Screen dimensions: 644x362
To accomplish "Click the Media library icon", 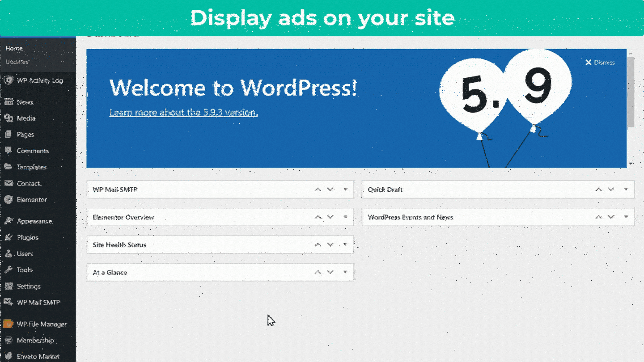I will pyautogui.click(x=8, y=118).
